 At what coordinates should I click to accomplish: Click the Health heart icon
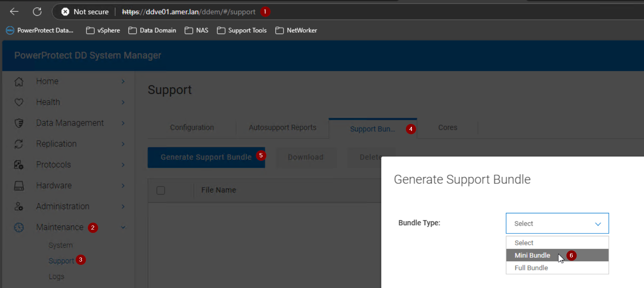pos(19,102)
